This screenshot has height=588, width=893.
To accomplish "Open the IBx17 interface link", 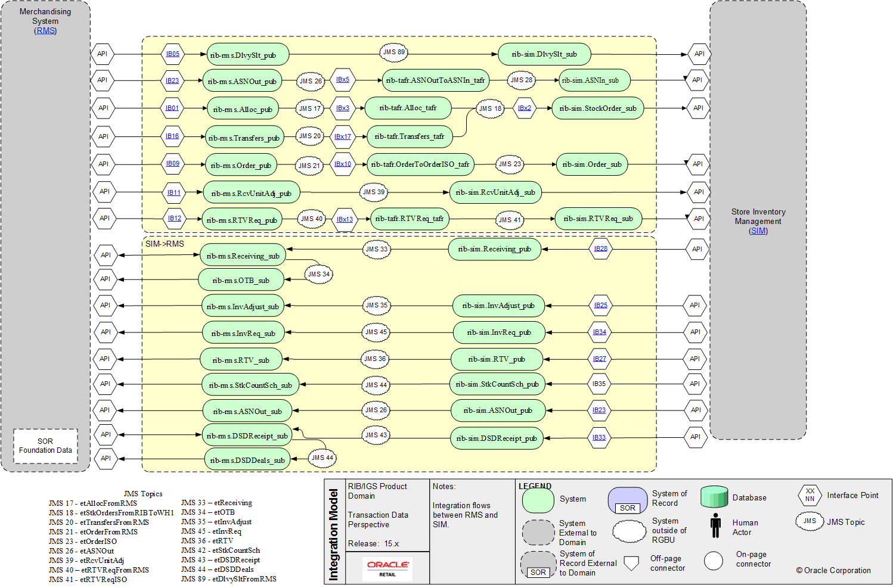I will (x=343, y=136).
